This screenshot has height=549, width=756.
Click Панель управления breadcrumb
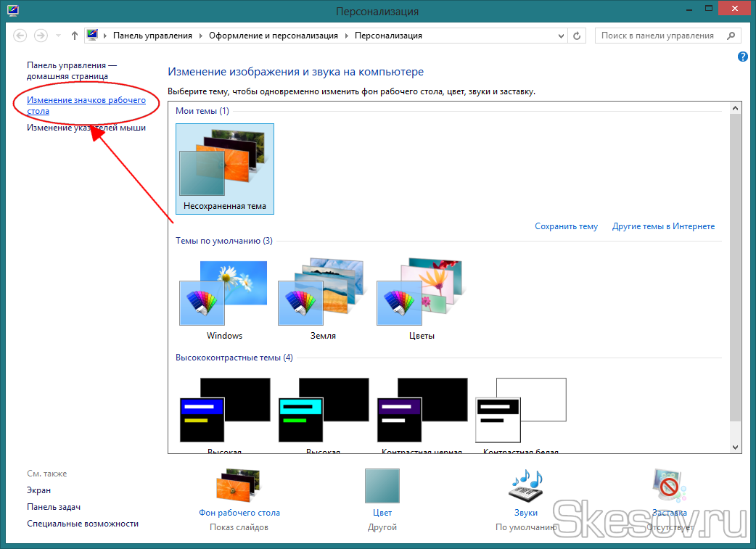(x=152, y=36)
